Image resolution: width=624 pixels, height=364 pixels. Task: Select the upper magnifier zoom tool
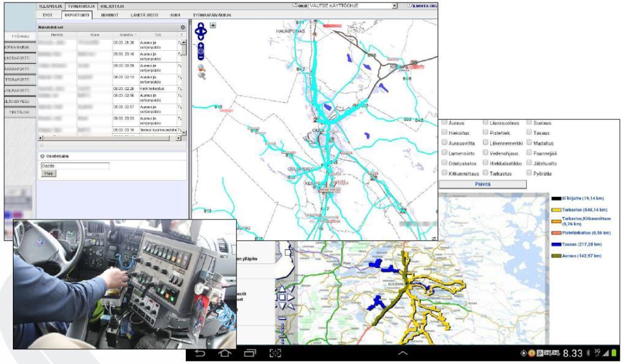(202, 69)
